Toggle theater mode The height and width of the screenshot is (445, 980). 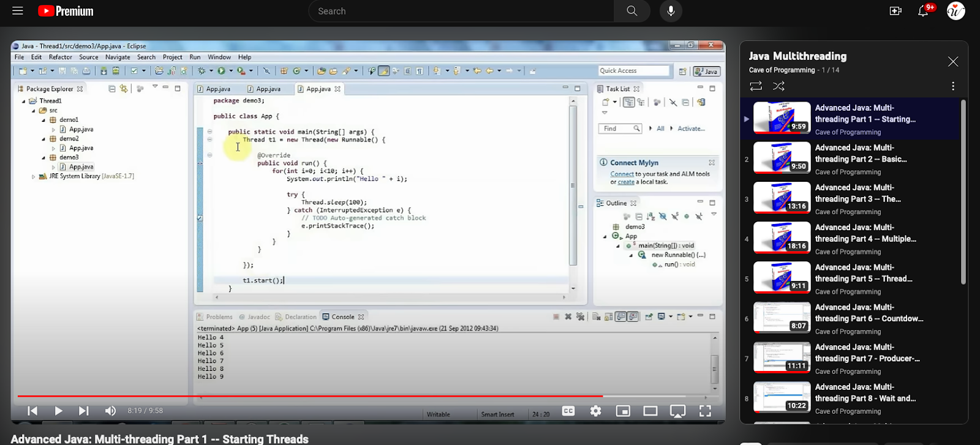650,411
